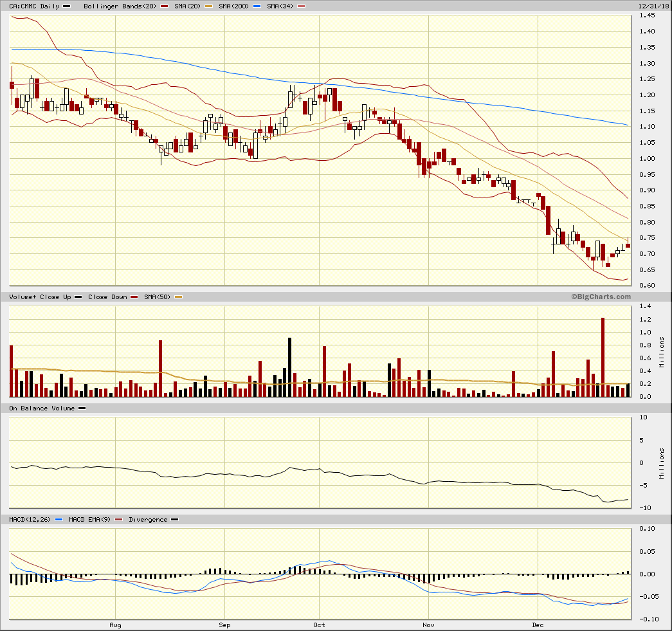Viewport: 672px width, 631px height.
Task: Click the red Close Down volume swatch
Action: coord(134,297)
